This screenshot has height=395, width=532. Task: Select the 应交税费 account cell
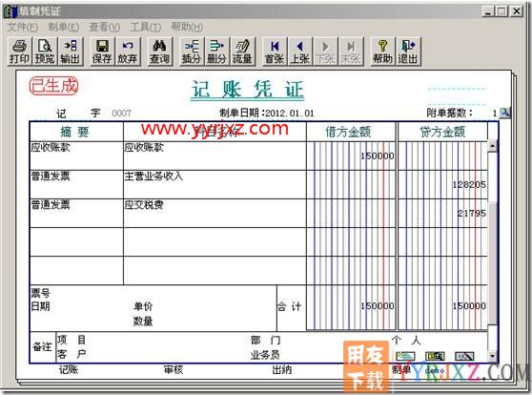tap(215, 214)
